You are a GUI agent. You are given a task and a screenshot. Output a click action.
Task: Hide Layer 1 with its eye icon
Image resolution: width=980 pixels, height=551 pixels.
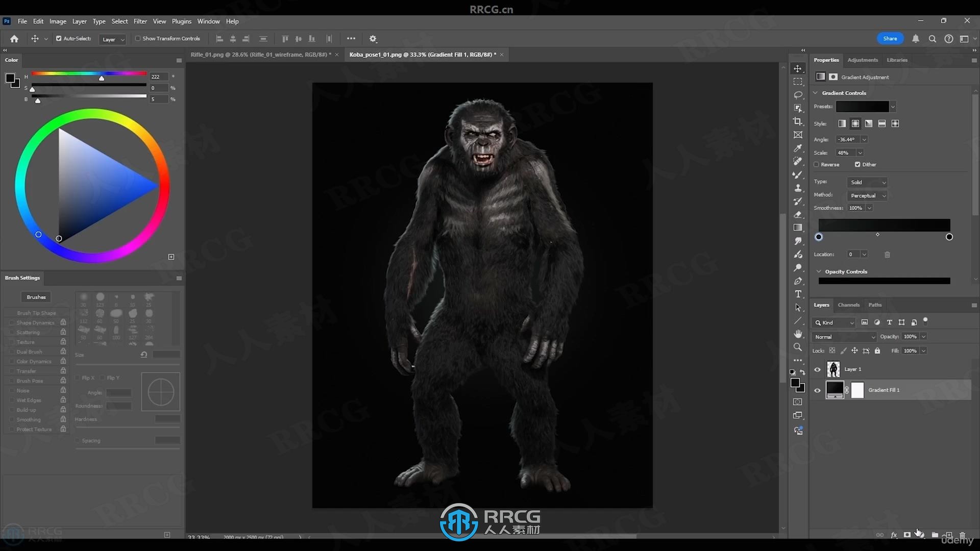tap(817, 369)
